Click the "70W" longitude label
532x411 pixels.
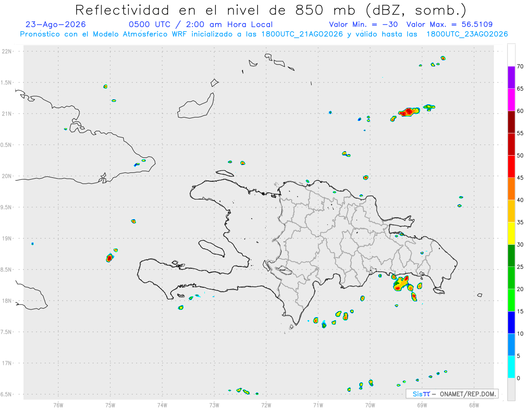point(370,405)
